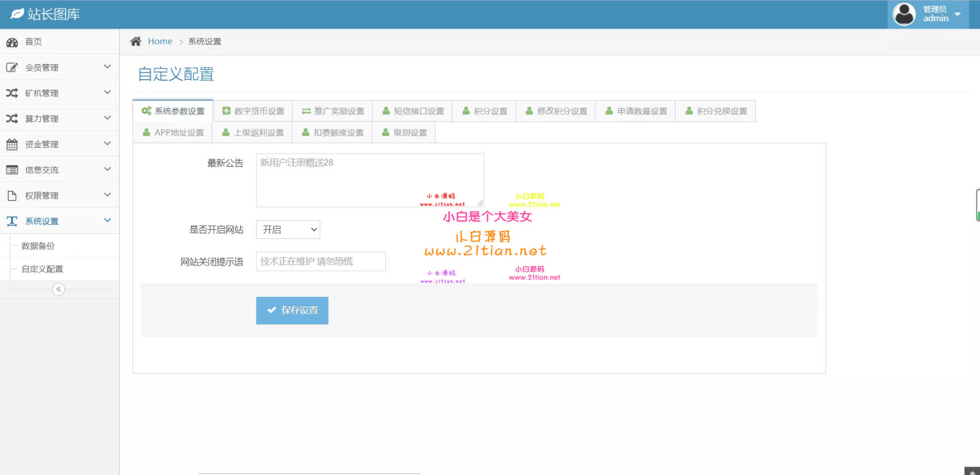
Task: Click the 保存设置 button
Action: click(292, 311)
